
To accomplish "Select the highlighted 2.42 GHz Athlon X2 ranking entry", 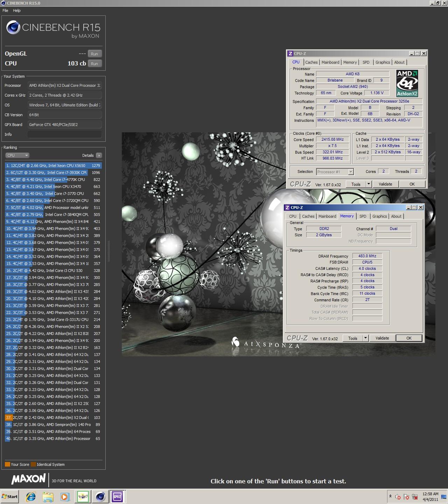I will [53, 418].
